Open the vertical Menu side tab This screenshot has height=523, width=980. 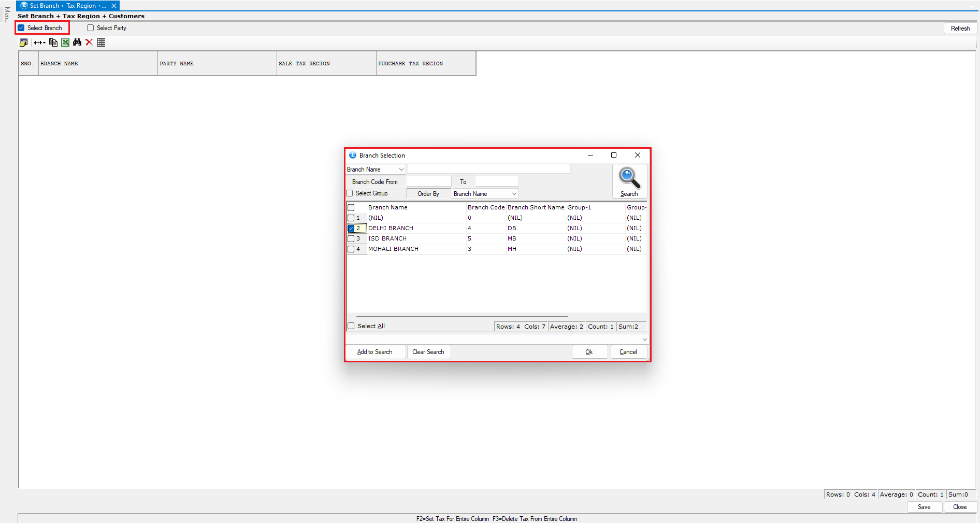[7, 15]
